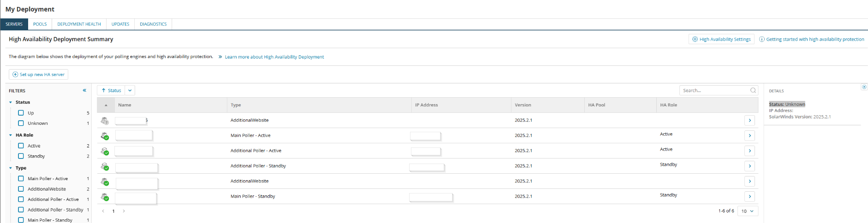Click into the Search input field

click(714, 90)
